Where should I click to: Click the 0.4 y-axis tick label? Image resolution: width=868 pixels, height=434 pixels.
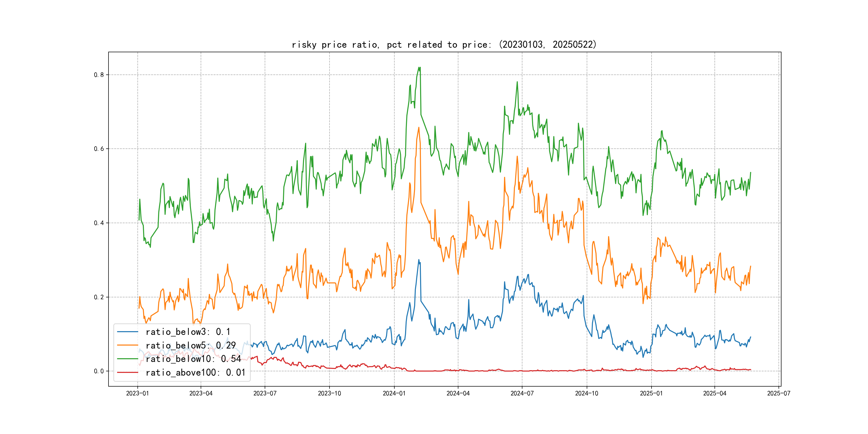[99, 223]
